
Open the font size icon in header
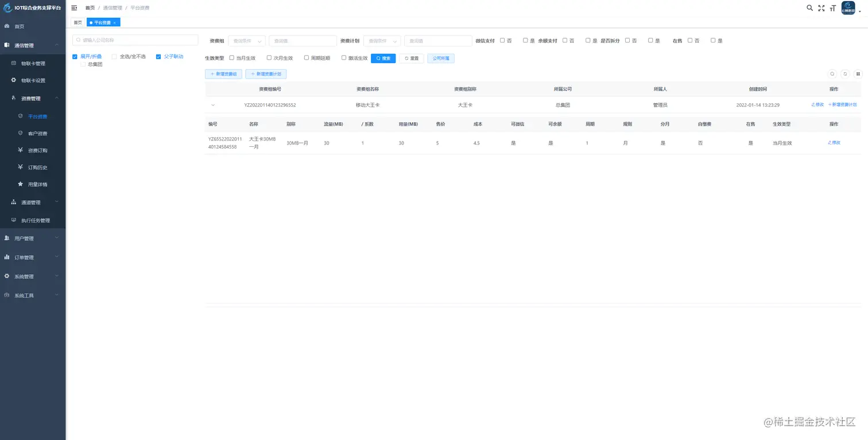[832, 8]
